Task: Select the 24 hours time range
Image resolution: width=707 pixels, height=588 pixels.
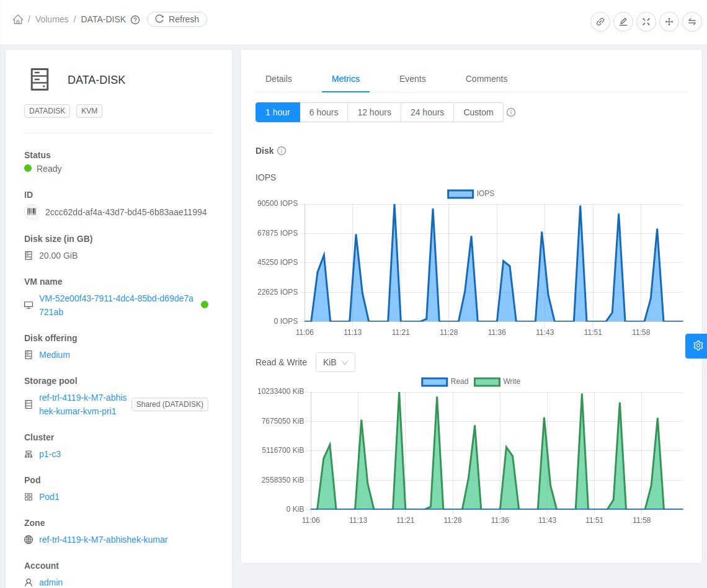Action: (x=427, y=112)
